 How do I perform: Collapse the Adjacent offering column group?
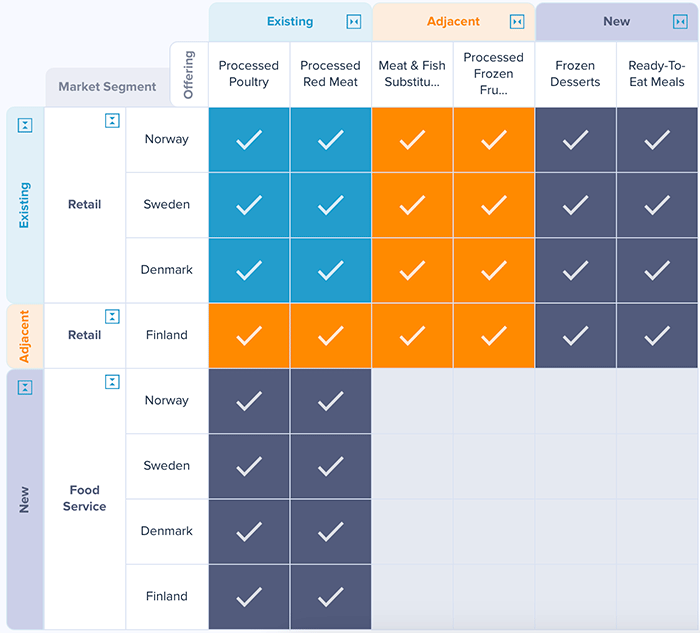coord(517,22)
